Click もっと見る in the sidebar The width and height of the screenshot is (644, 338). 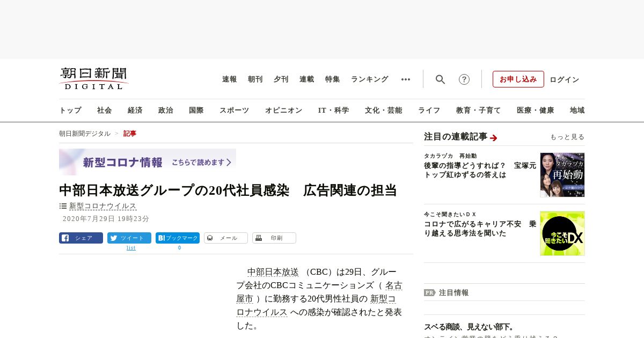567,137
